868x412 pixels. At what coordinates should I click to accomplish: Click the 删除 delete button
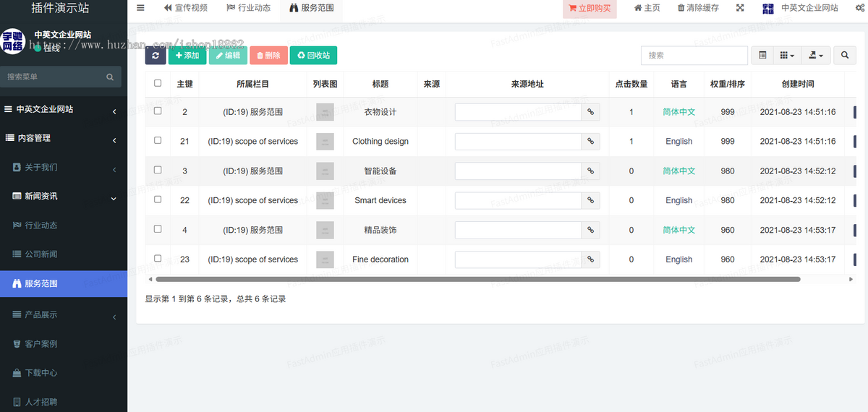point(268,55)
